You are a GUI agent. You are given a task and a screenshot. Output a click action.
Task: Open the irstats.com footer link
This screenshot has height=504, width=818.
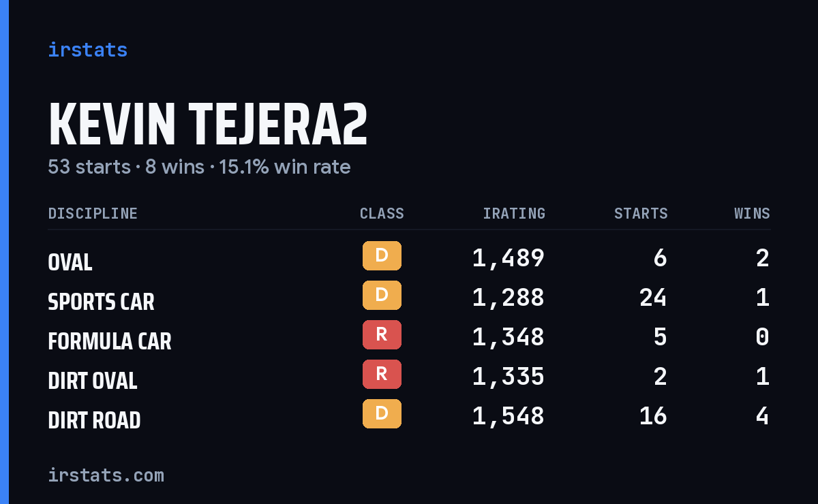coord(106,475)
